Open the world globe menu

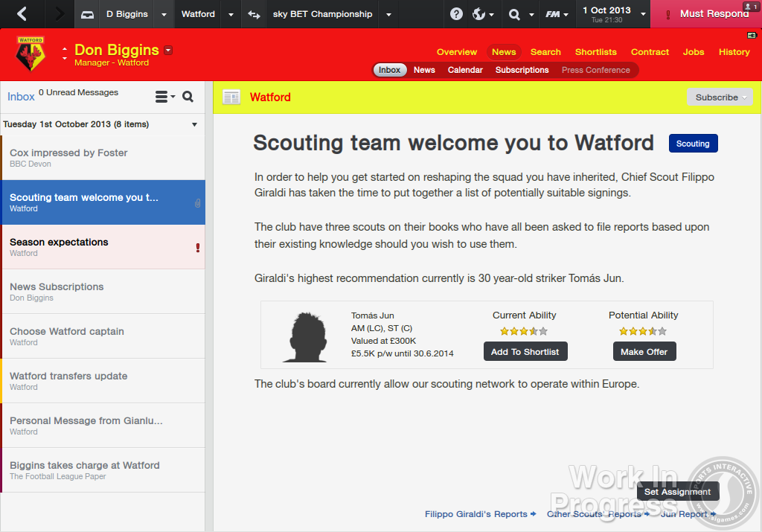(x=483, y=14)
